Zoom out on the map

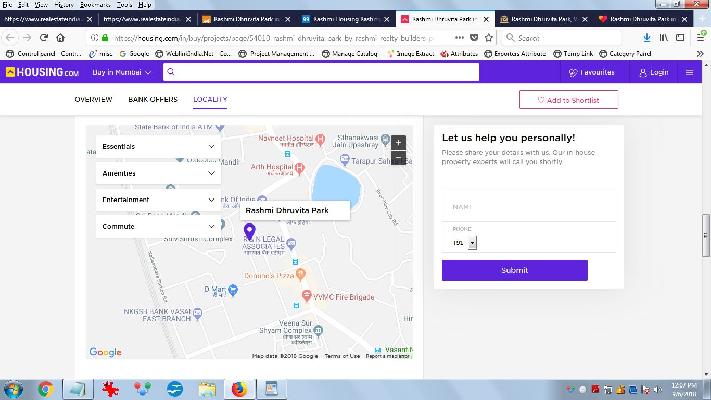[398, 158]
